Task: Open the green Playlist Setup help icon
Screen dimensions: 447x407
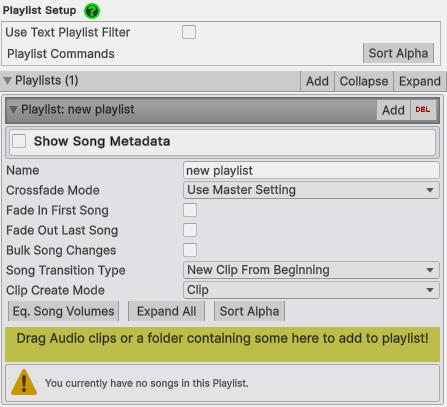Action: click(x=92, y=11)
